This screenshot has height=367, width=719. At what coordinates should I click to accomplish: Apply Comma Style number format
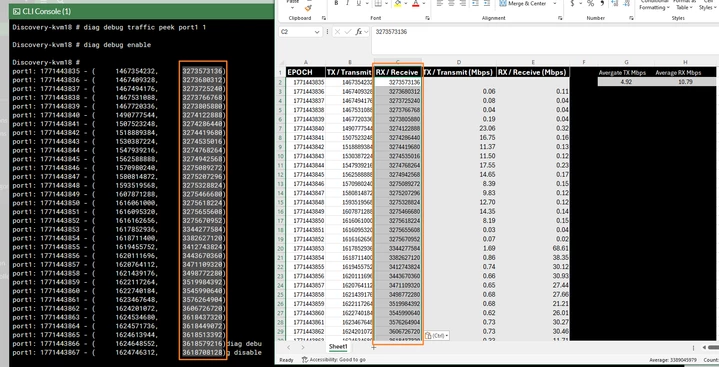click(x=602, y=4)
